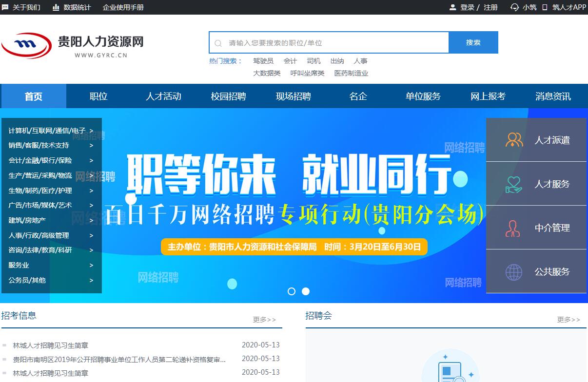The image size is (588, 382).
Task: Expand 计算机/互联网/通信/电子 job category
Action: point(50,131)
